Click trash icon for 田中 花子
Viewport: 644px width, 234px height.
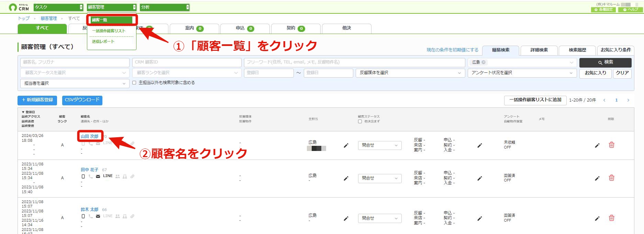coord(611,178)
